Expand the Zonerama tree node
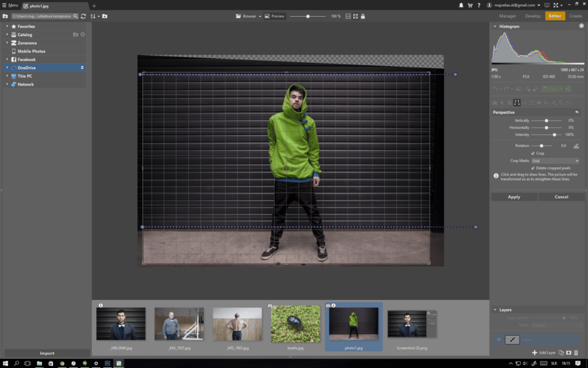Image resolution: width=588 pixels, height=368 pixels. (7, 43)
